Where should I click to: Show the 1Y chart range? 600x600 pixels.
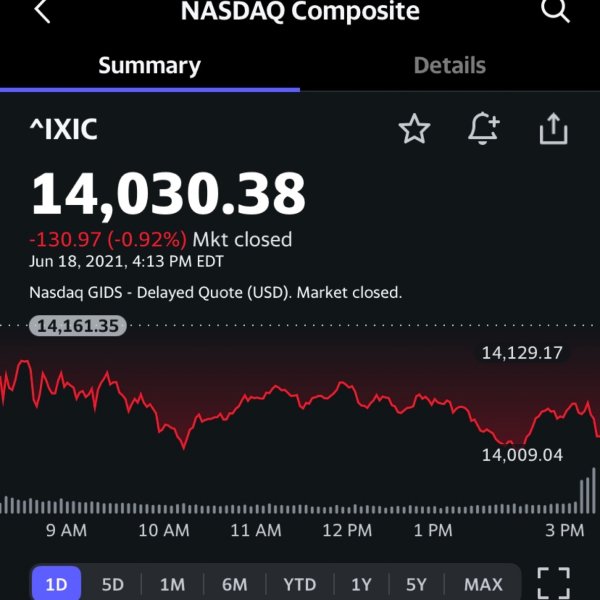[361, 585]
